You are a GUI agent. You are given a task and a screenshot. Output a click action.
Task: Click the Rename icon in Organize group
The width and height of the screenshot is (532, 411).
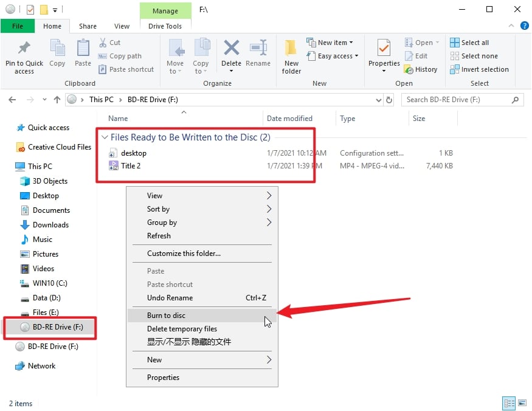coord(258,54)
